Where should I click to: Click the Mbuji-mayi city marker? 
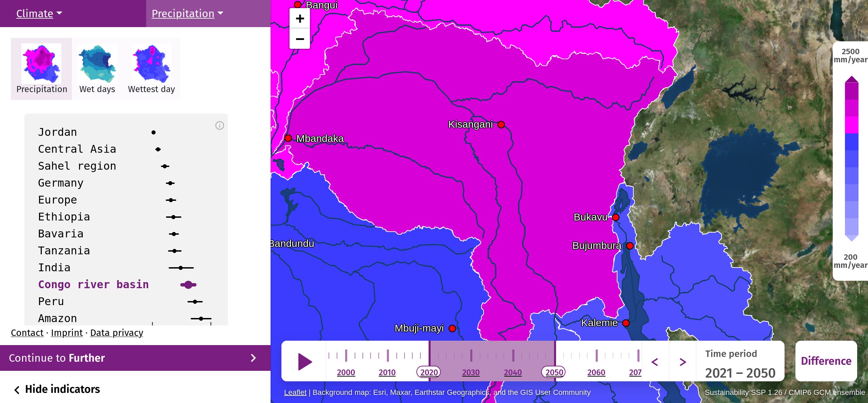pyautogui.click(x=452, y=328)
